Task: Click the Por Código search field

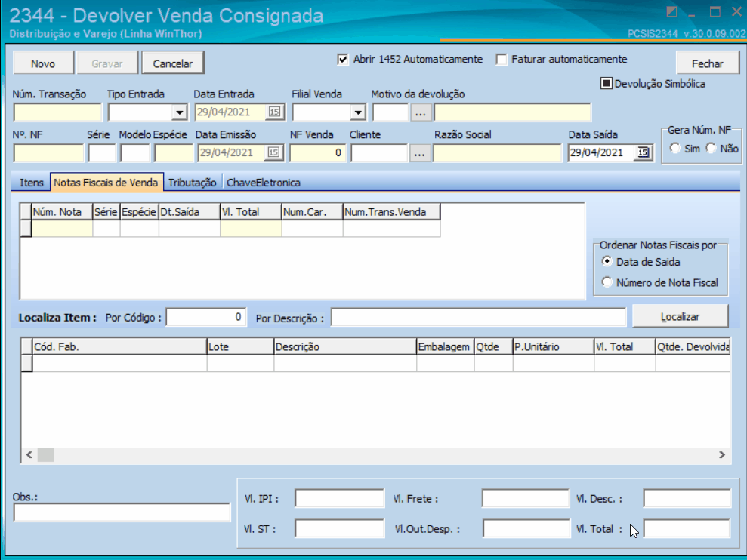Action: click(205, 318)
